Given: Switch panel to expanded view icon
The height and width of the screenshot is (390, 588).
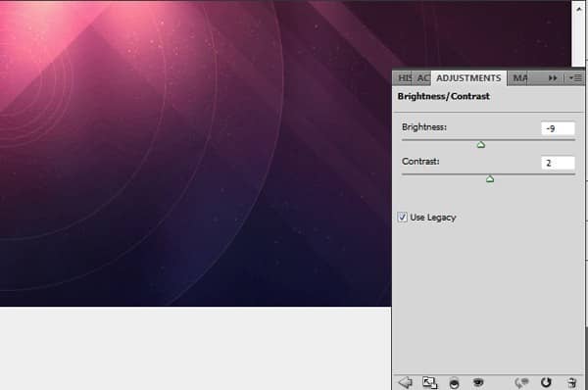Looking at the screenshot, I should coord(430,382).
